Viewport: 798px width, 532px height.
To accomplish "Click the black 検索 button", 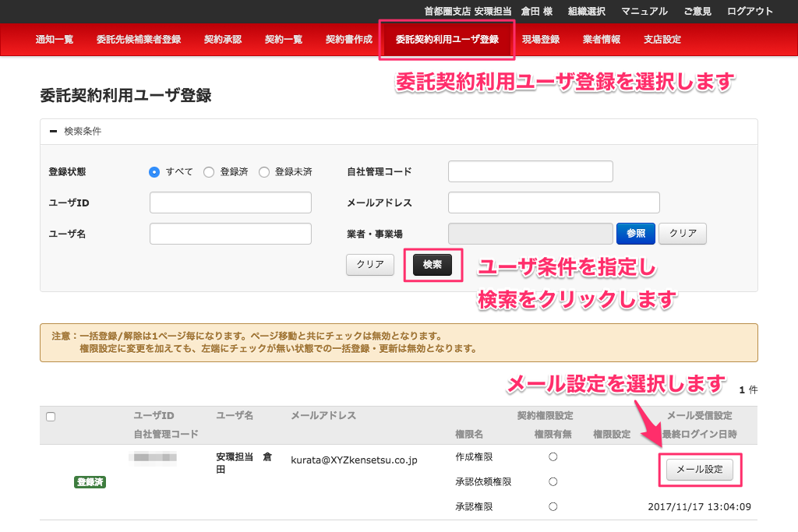I will 433,265.
